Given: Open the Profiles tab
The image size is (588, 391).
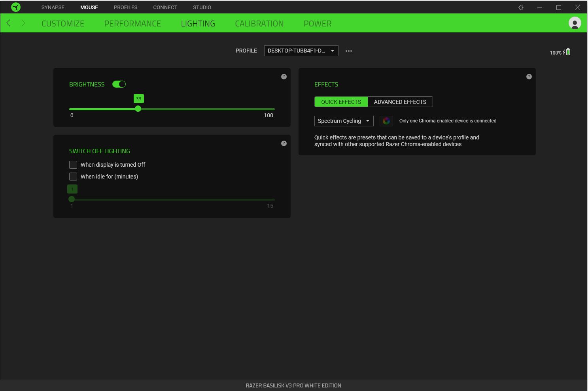Looking at the screenshot, I should click(126, 7).
